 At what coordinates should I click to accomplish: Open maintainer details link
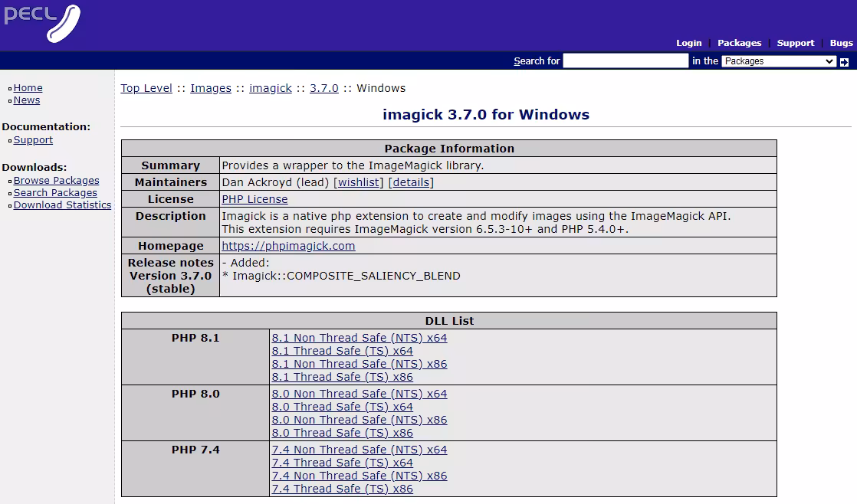[x=411, y=182]
